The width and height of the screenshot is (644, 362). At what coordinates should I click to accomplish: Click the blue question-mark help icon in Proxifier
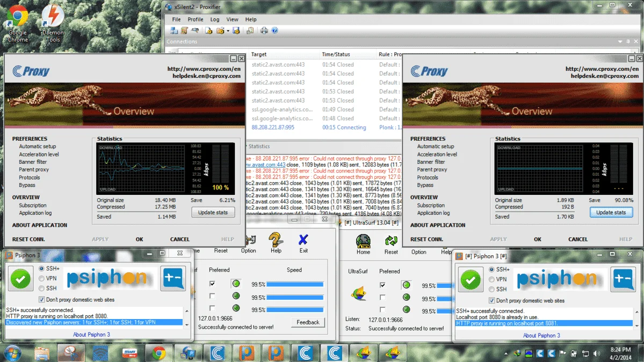275,31
